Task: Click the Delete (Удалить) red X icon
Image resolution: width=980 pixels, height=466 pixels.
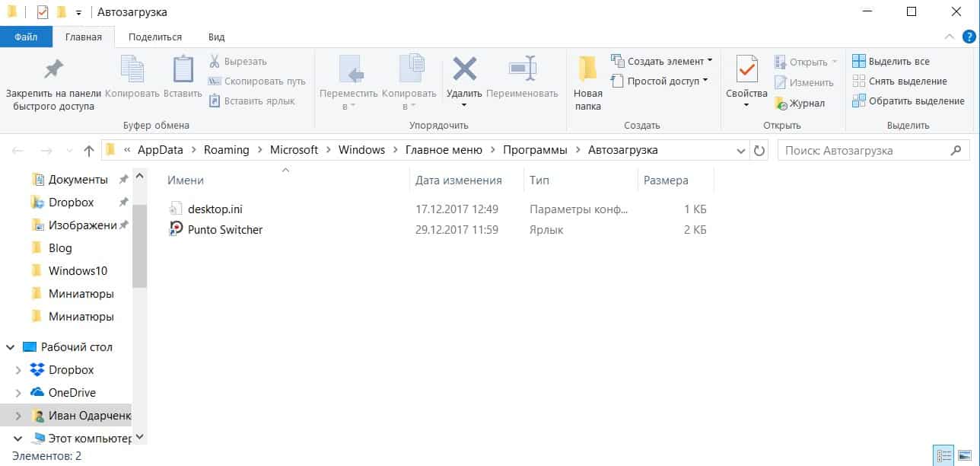Action: coord(464,69)
